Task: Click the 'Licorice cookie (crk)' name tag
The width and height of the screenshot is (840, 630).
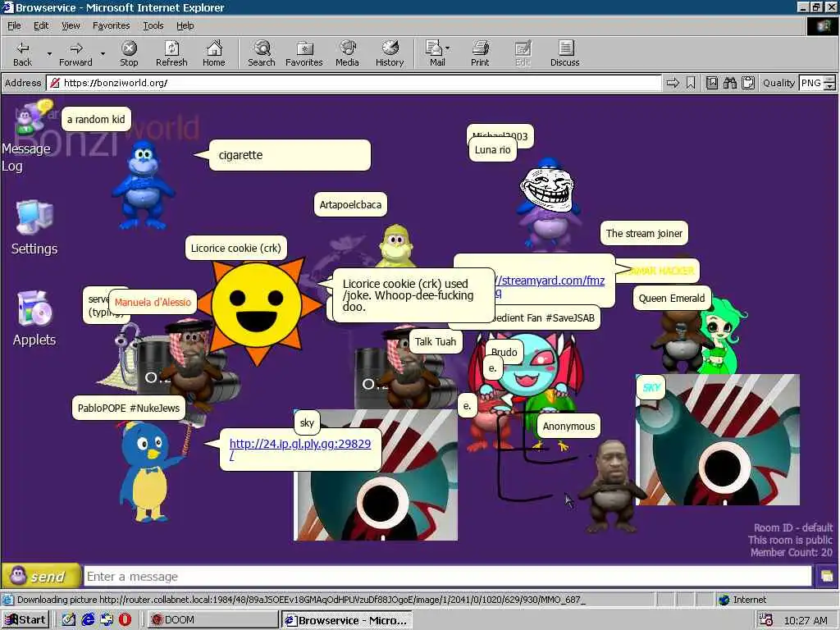Action: click(x=235, y=248)
